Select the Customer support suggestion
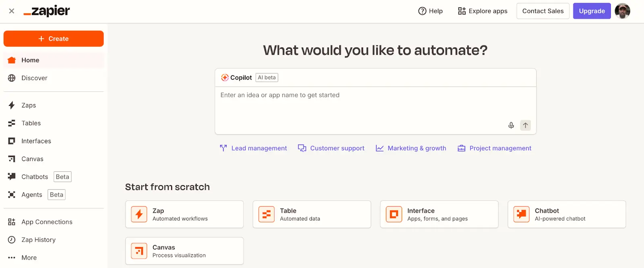 click(331, 148)
